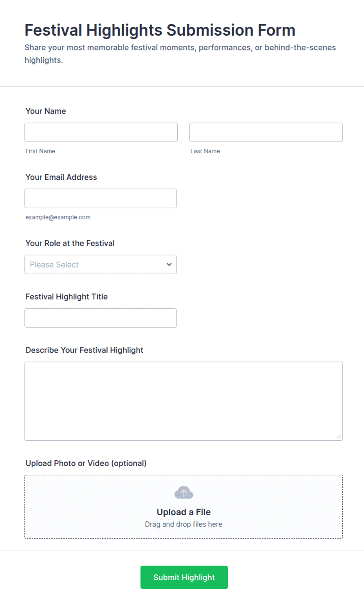Focus the First Name input field
This screenshot has width=364, height=608.
101,132
